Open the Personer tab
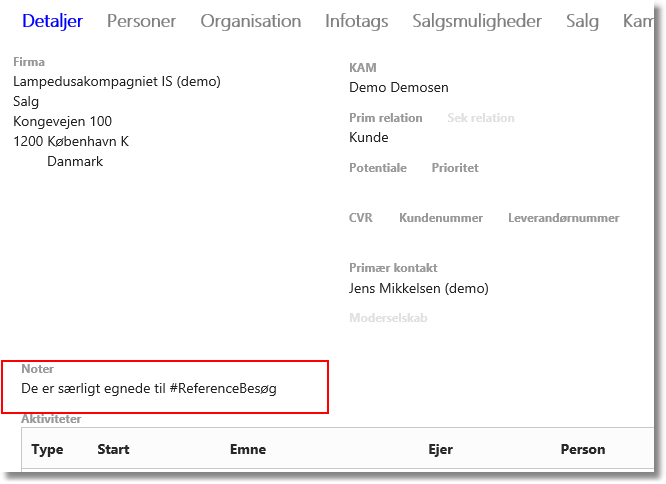The width and height of the screenshot is (666, 484). (x=141, y=21)
